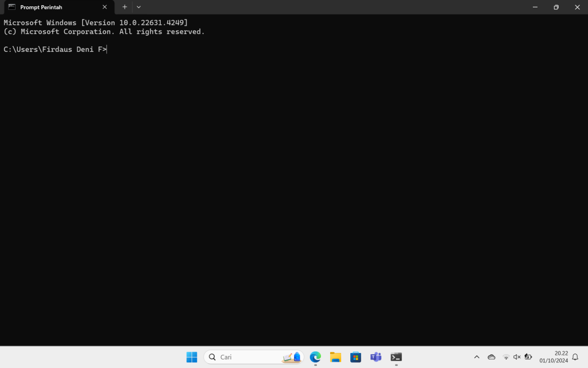Click the search highlight image in search box

click(292, 357)
